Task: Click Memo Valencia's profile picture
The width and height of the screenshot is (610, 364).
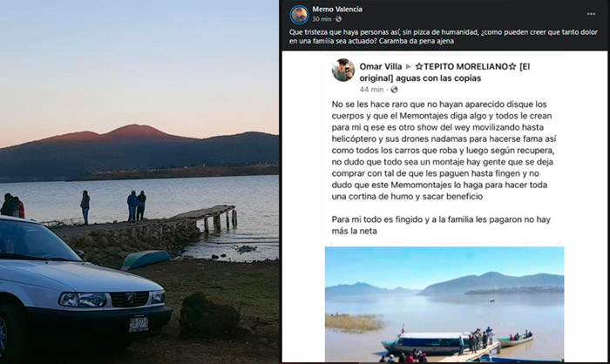Action: pos(299,15)
